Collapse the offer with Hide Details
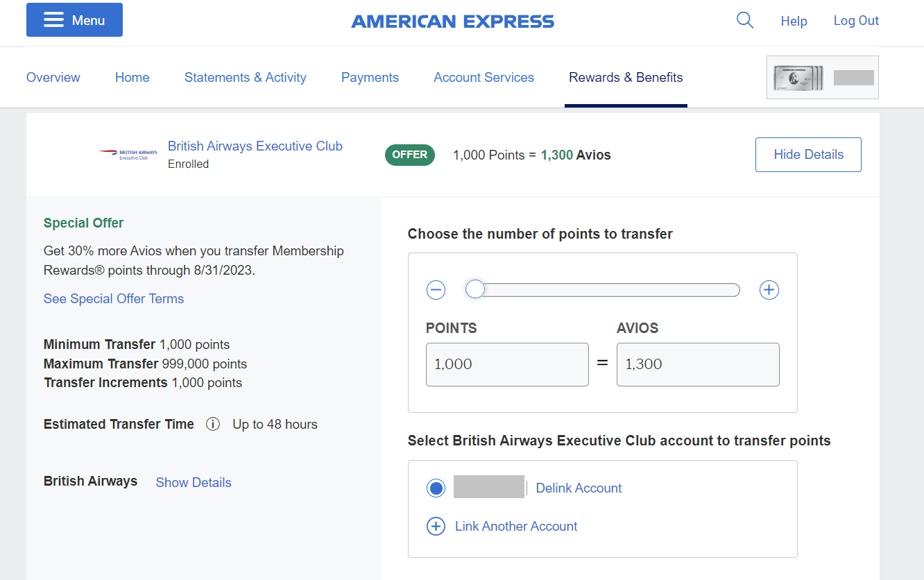Viewport: 924px width, 580px height. click(807, 154)
